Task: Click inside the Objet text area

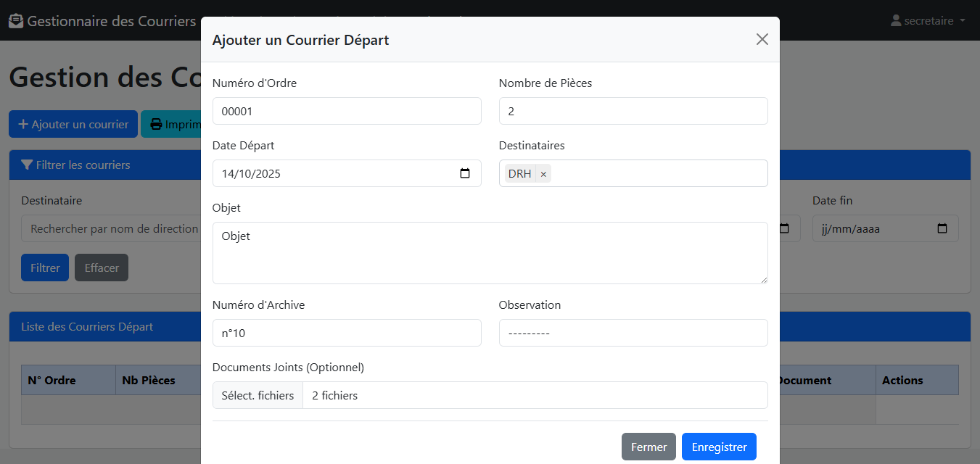Action: coord(490,253)
